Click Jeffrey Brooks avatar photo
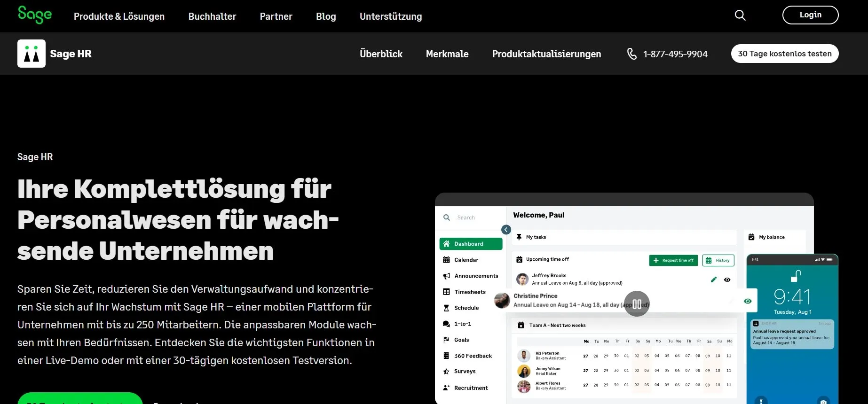 [522, 279]
